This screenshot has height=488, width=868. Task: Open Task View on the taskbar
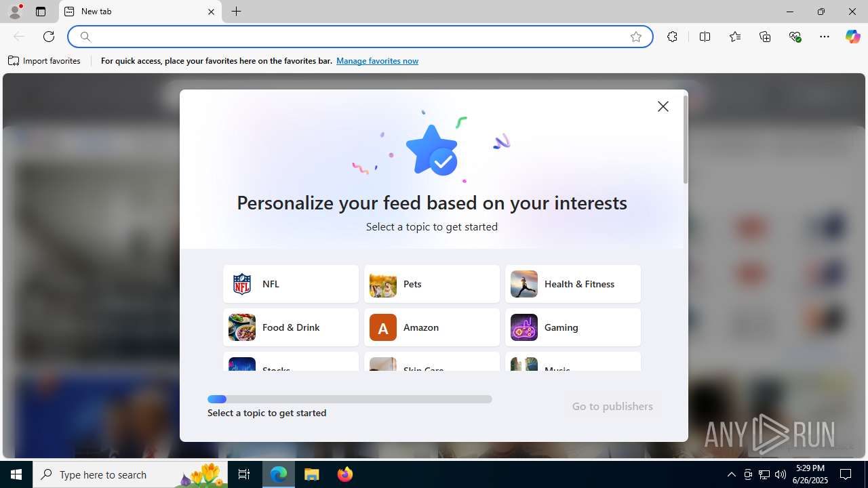244,474
